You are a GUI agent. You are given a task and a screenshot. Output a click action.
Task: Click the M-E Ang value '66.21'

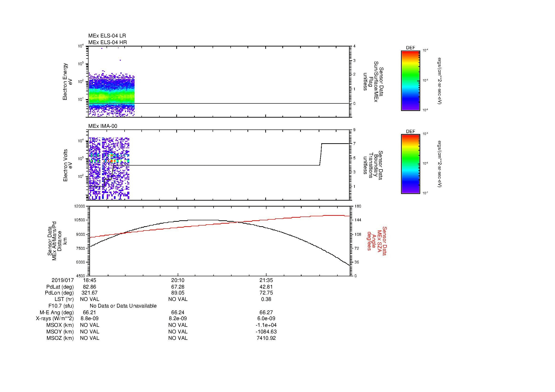point(90,312)
